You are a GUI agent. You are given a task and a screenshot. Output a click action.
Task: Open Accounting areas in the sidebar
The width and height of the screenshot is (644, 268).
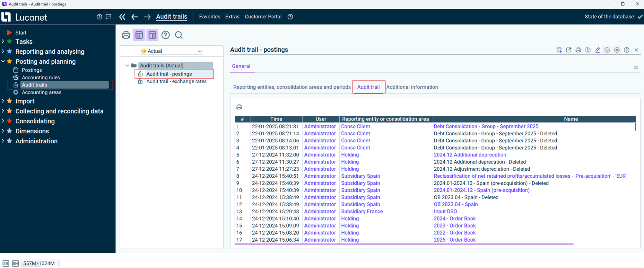pos(41,92)
